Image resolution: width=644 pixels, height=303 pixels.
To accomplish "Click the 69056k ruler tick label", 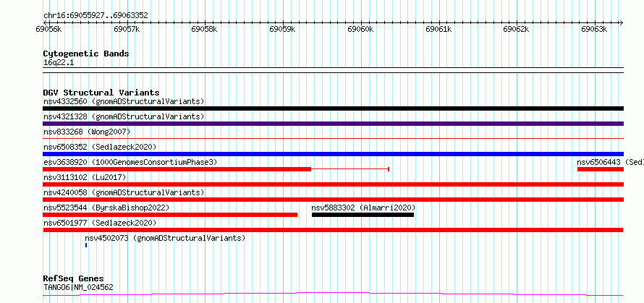I will (x=49, y=29).
